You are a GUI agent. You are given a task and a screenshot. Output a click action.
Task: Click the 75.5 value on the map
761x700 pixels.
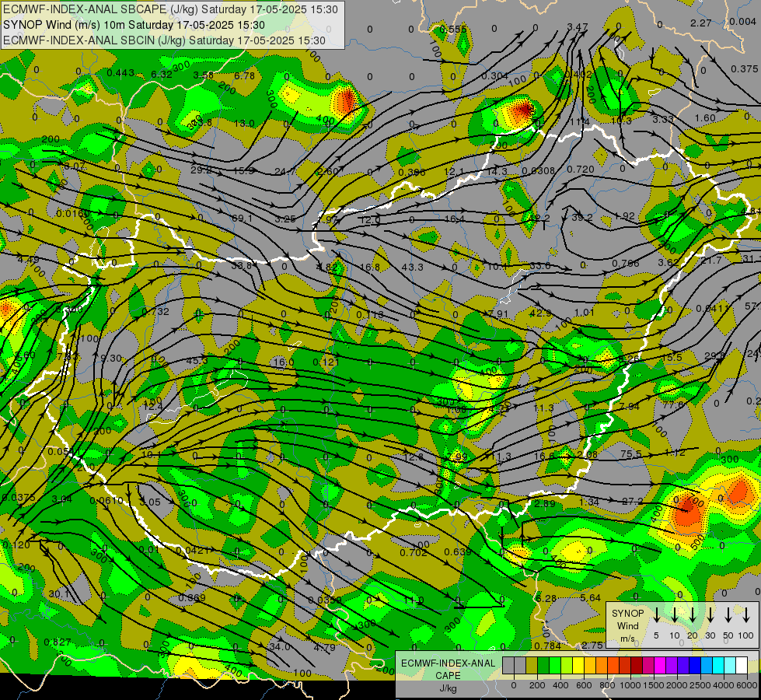click(x=631, y=453)
